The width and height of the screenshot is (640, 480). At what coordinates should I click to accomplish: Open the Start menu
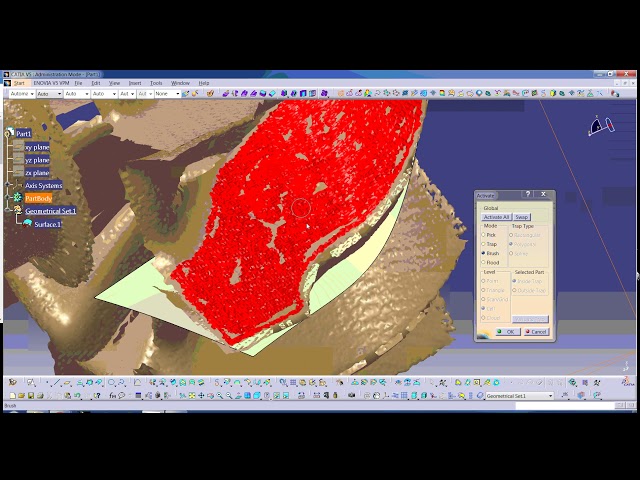(x=19, y=83)
